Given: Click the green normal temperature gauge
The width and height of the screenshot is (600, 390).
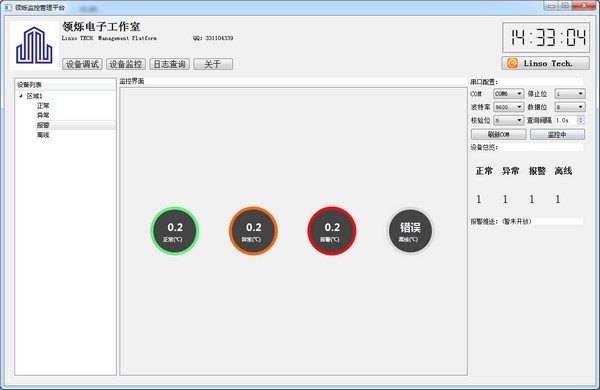Looking at the screenshot, I should 174,231.
